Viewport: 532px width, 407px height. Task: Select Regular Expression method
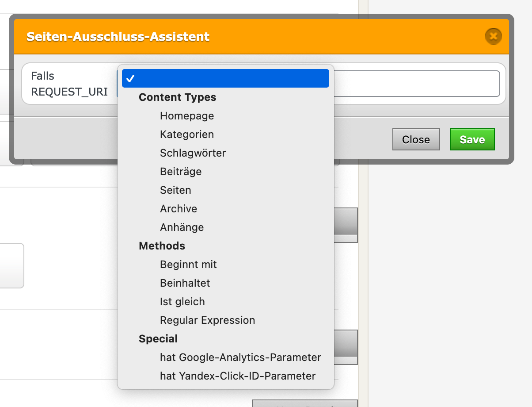click(207, 320)
